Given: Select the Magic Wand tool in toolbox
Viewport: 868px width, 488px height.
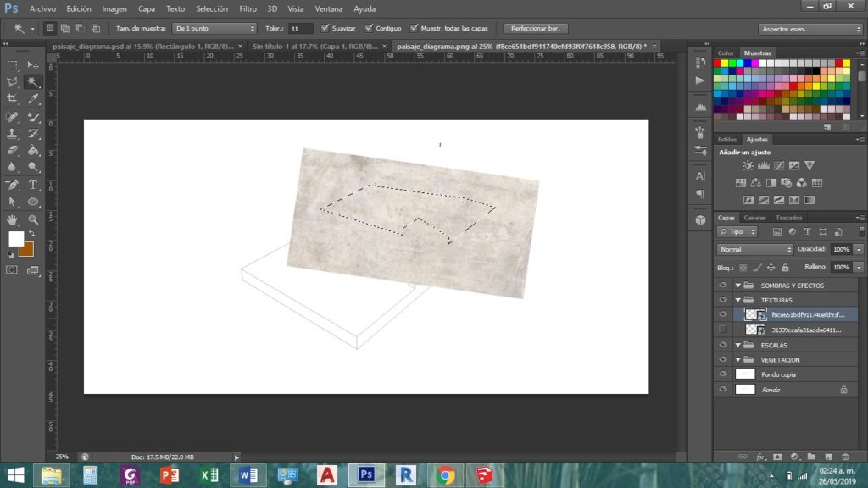Looking at the screenshot, I should pos(33,82).
